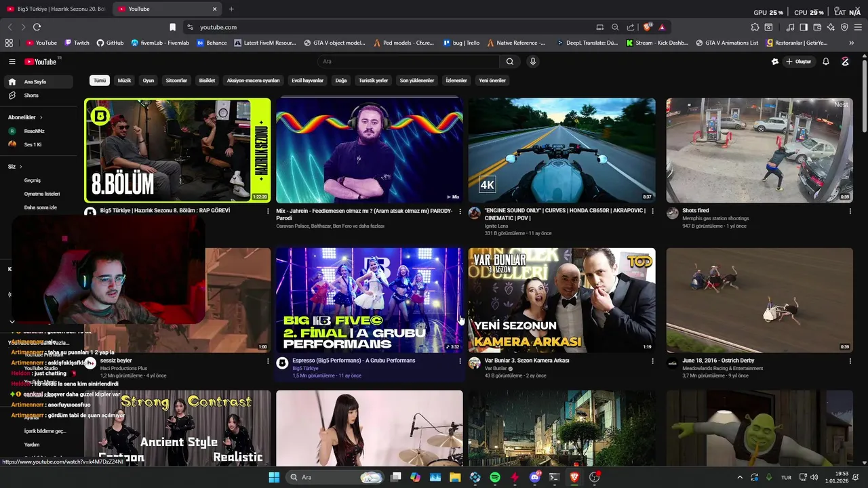Open the Var Bunlar channel avatar
The height and width of the screenshot is (488, 868).
pos(474,363)
